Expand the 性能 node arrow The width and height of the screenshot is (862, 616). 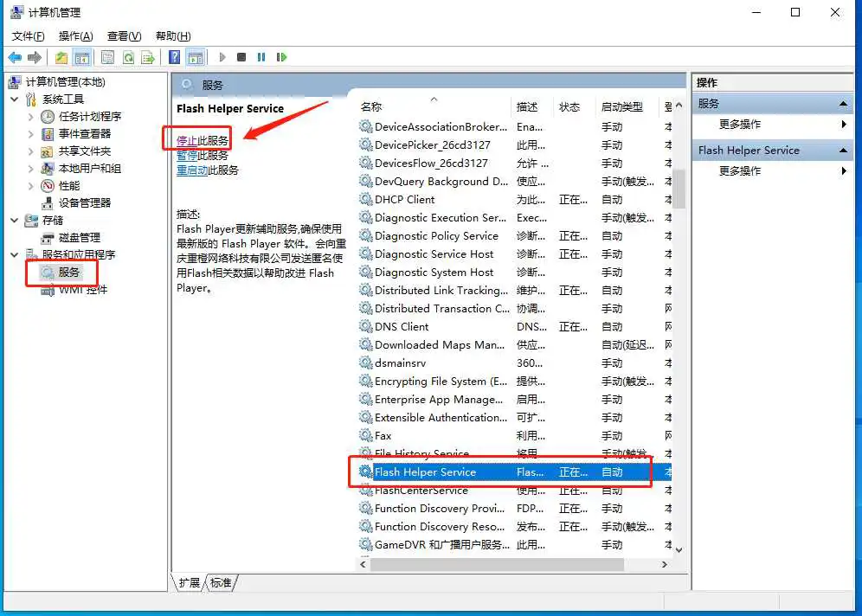point(31,186)
